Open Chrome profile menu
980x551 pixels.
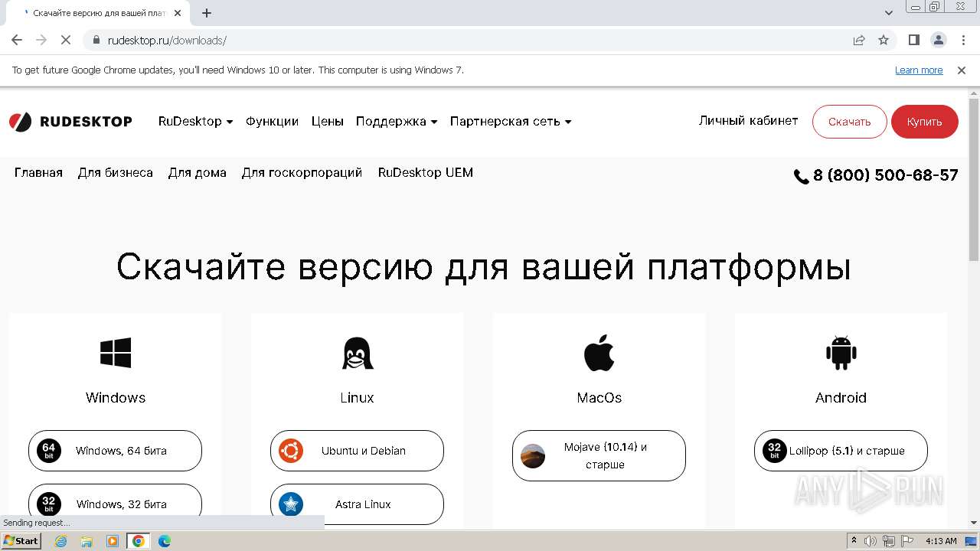click(938, 40)
